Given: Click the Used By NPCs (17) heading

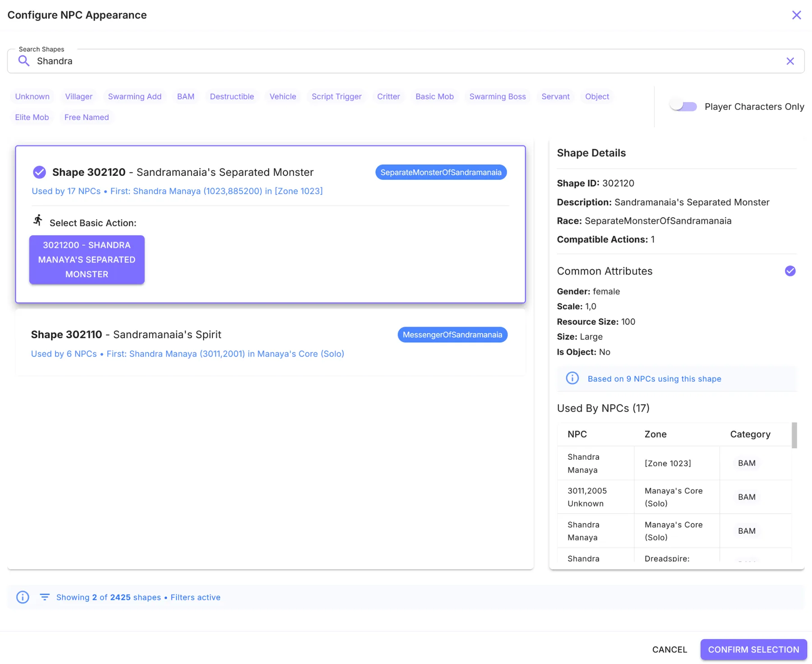Looking at the screenshot, I should 603,408.
